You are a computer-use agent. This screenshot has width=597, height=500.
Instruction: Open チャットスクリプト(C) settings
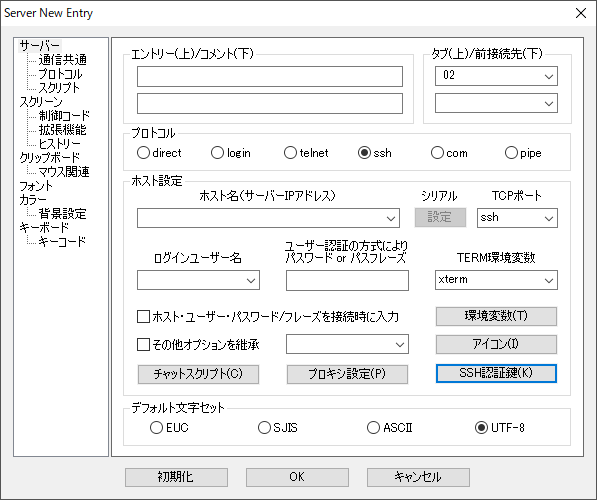[198, 374]
